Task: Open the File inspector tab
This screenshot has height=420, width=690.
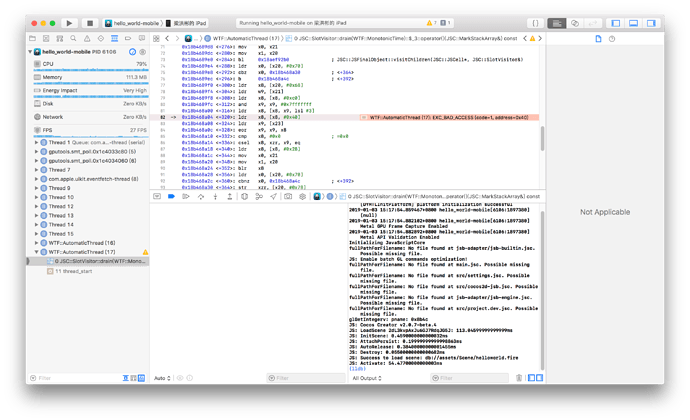Action: [598, 39]
